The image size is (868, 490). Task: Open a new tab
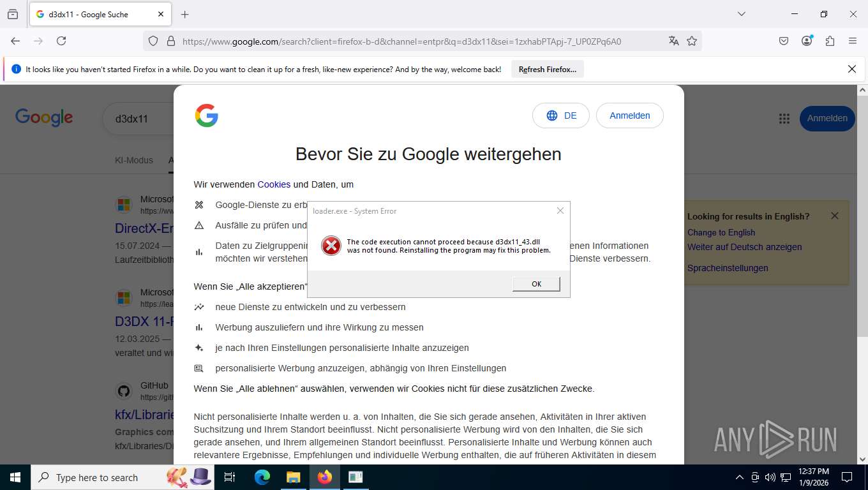tap(185, 14)
